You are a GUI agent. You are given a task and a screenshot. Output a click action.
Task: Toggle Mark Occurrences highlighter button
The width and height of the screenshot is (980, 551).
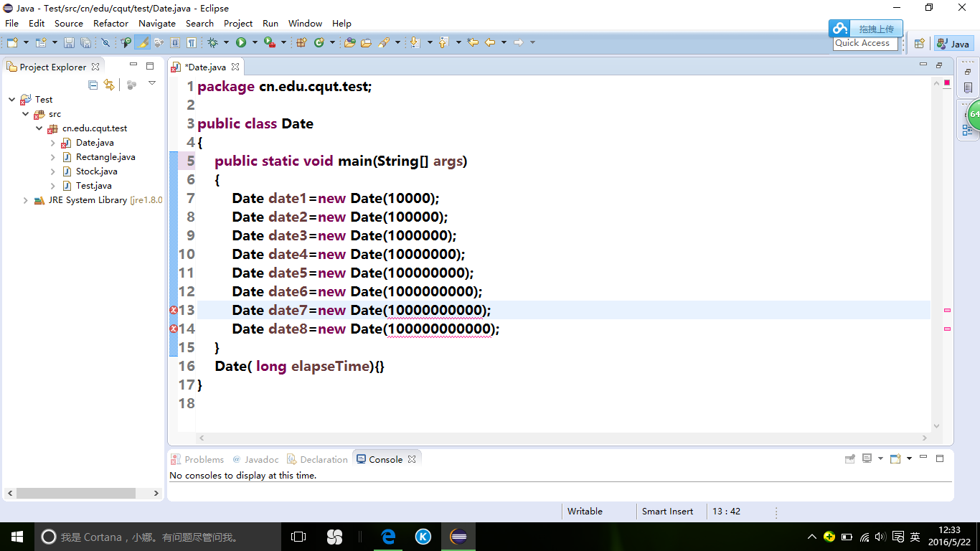143,42
